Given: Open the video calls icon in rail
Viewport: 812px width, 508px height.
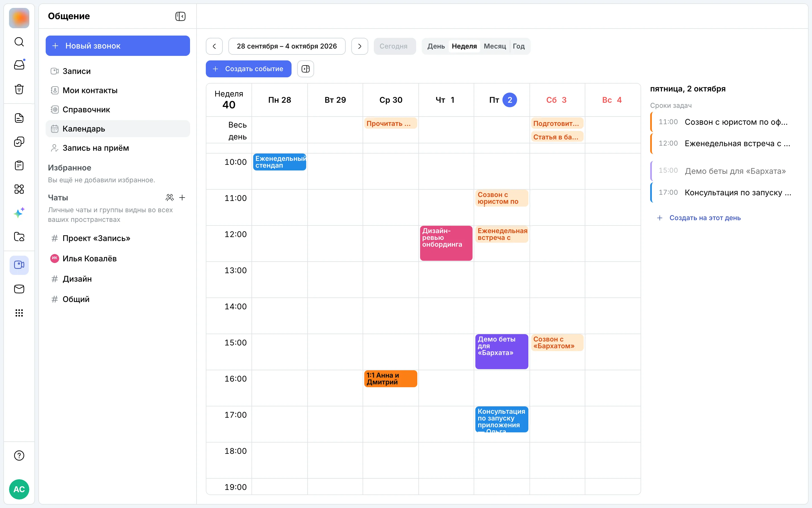Looking at the screenshot, I should [x=19, y=265].
